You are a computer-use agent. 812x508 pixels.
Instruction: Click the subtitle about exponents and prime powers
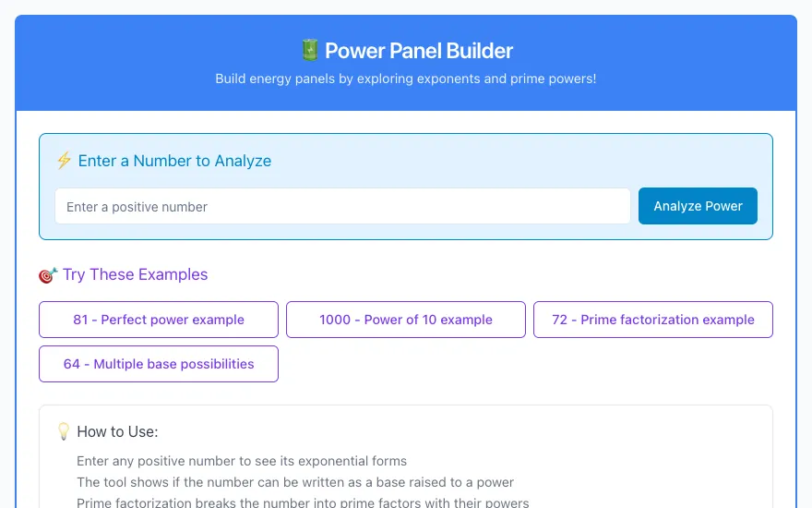[405, 79]
